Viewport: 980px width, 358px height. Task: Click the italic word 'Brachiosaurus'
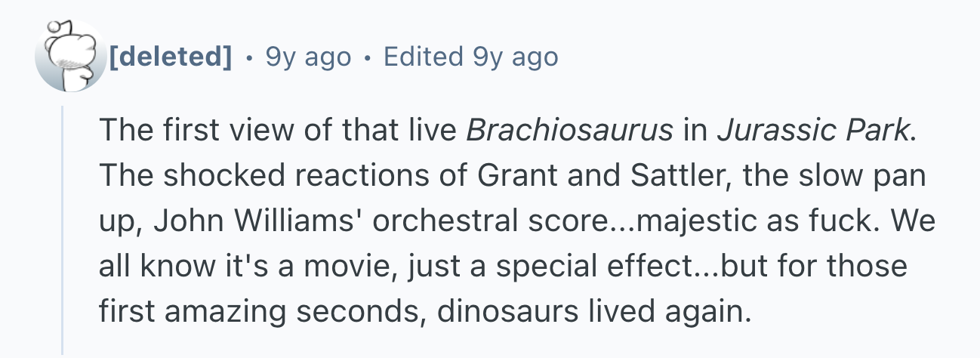click(x=569, y=131)
